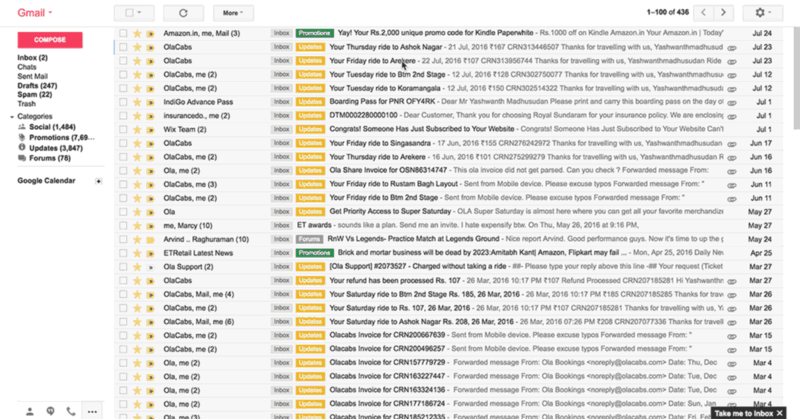Click the 1–100 of 436 counter
Viewport: 800px width, 419px height.
click(667, 12)
